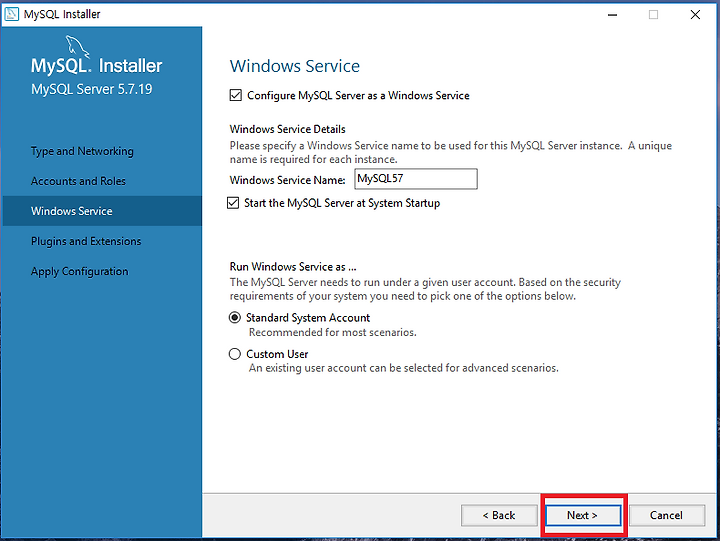Screen dimensions: 720x541
Task: Toggle Start the MySQL Server at System Startup
Action: point(233,203)
